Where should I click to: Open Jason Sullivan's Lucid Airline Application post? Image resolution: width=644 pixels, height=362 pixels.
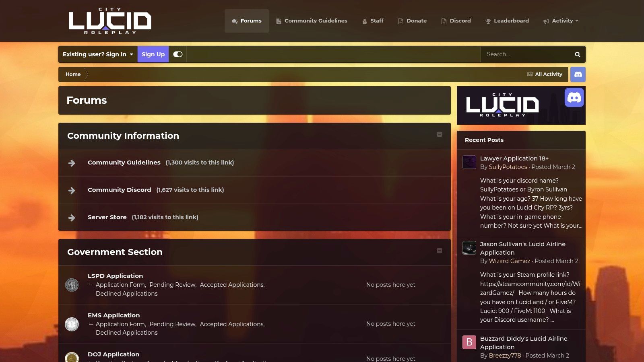click(522, 248)
